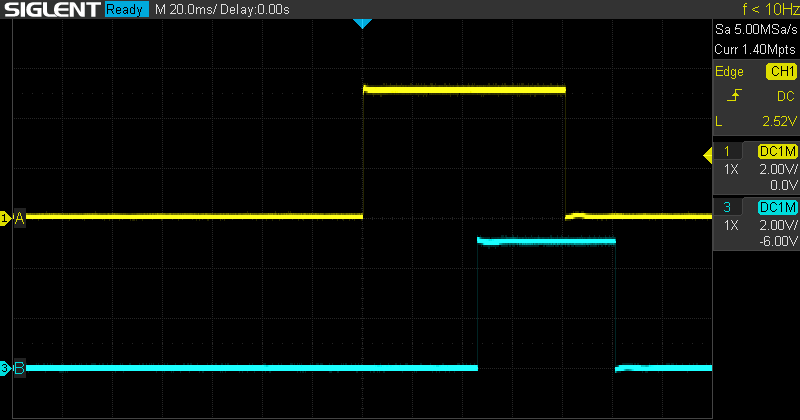Select the channel 3 number tab
800x420 pixels.
click(731, 208)
